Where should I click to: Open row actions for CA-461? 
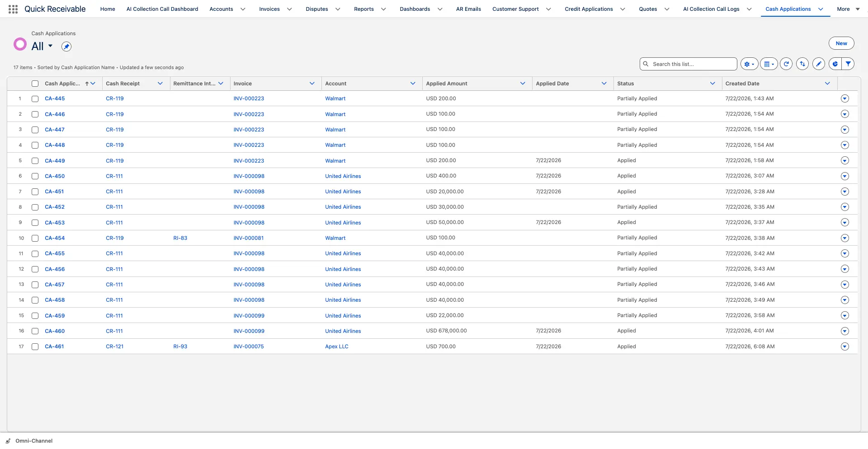coord(844,346)
